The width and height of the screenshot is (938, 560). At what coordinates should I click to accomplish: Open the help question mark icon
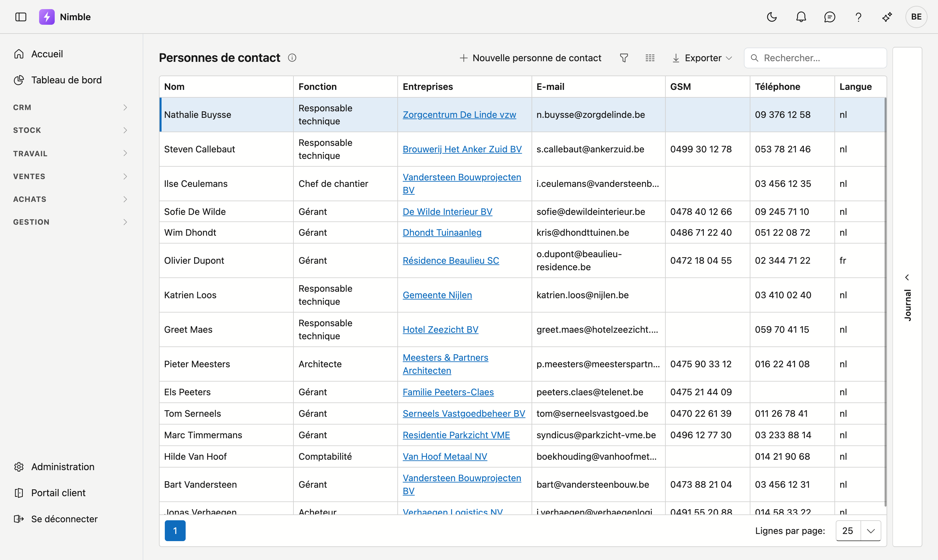pyautogui.click(x=858, y=17)
